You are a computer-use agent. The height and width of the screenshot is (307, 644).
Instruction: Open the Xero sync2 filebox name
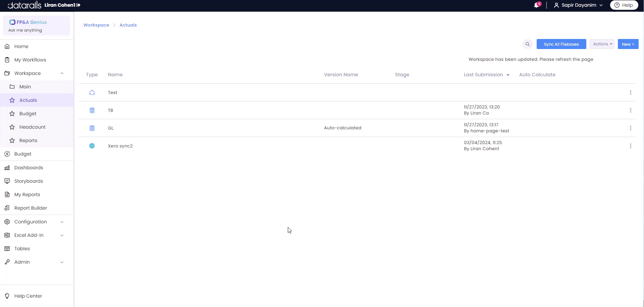coord(120,146)
